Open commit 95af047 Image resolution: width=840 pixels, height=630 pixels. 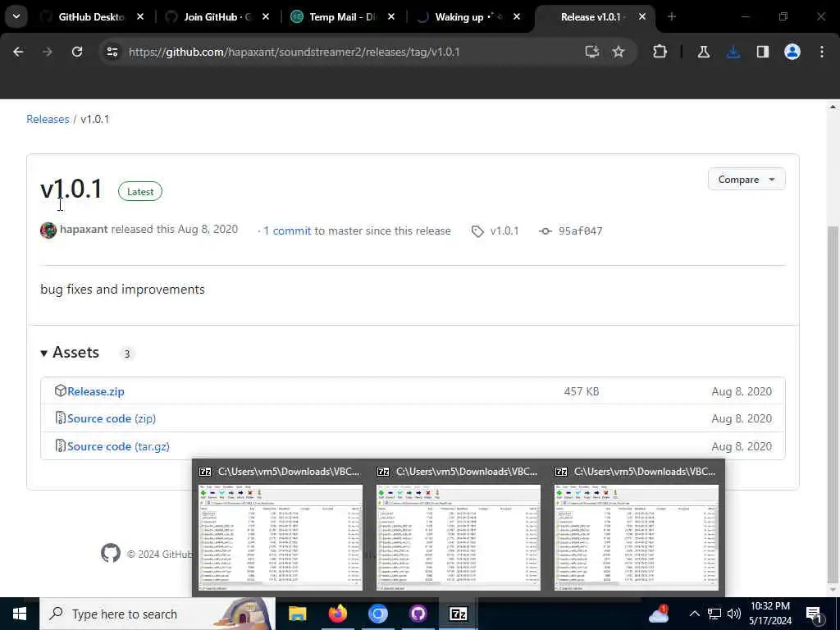pos(580,231)
